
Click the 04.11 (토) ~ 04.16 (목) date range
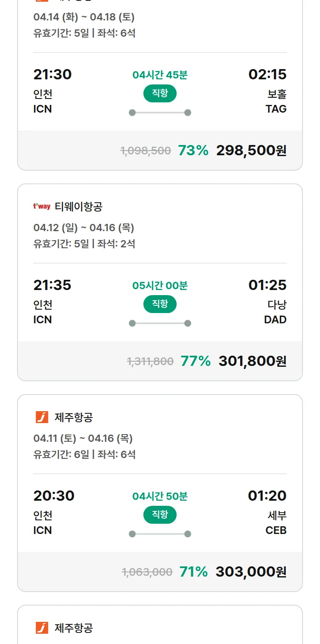83,438
